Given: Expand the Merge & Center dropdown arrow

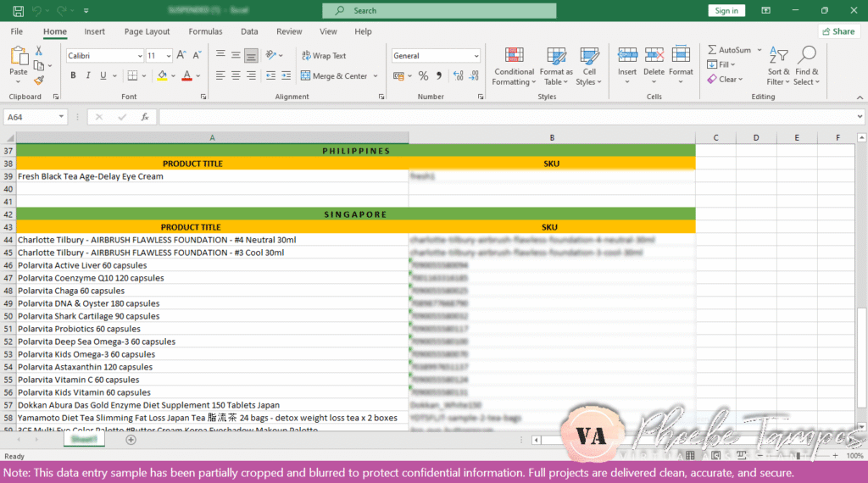Looking at the screenshot, I should pyautogui.click(x=376, y=75).
